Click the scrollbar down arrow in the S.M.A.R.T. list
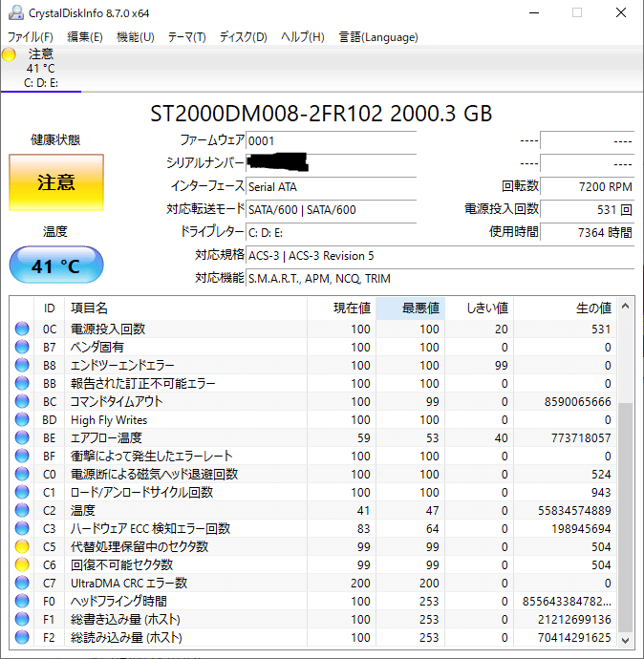Screen dimensions: 644x659 coord(625,640)
